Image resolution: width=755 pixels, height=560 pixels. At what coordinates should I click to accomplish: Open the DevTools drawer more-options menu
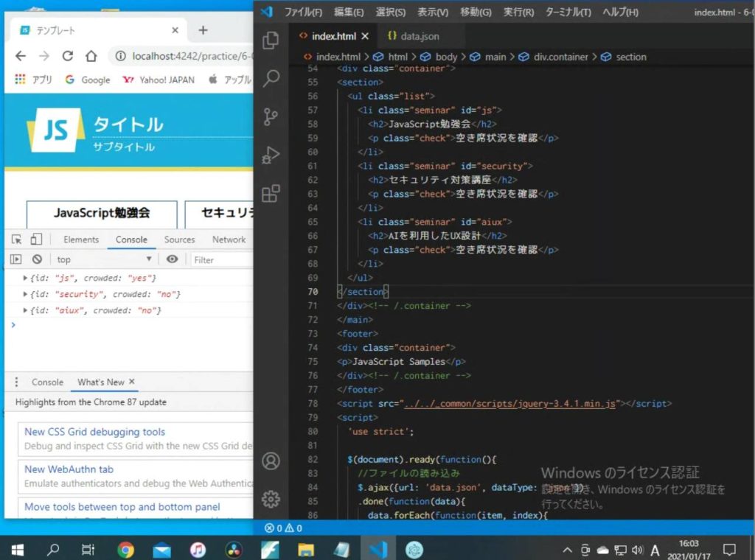coord(16,382)
